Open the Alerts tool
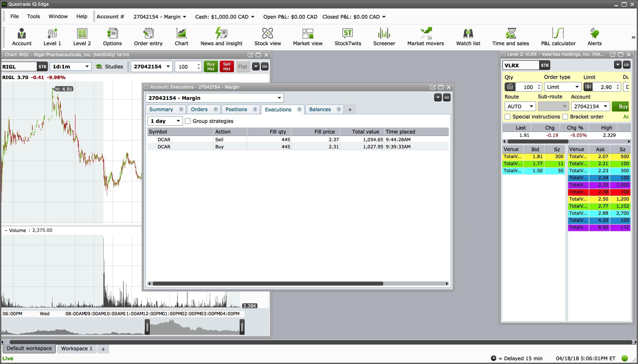Viewport: 638px width, 364px height. click(594, 37)
